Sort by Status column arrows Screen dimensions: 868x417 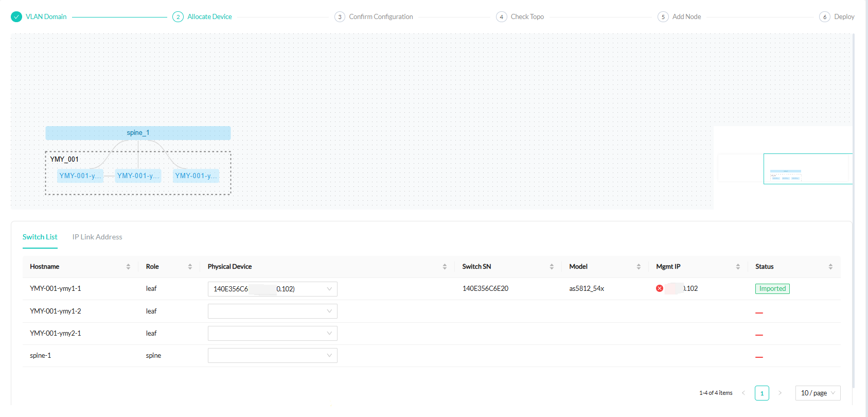click(830, 267)
